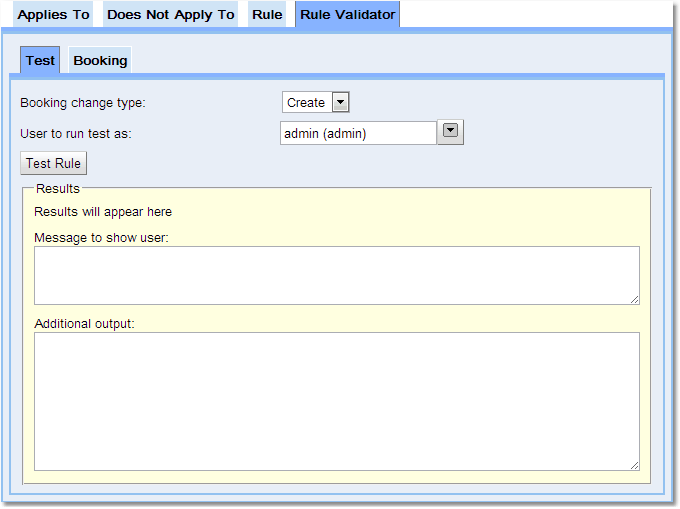Screen dimensions: 680x509
Task: Click the Message to show user label
Action: pyautogui.click(x=101, y=238)
